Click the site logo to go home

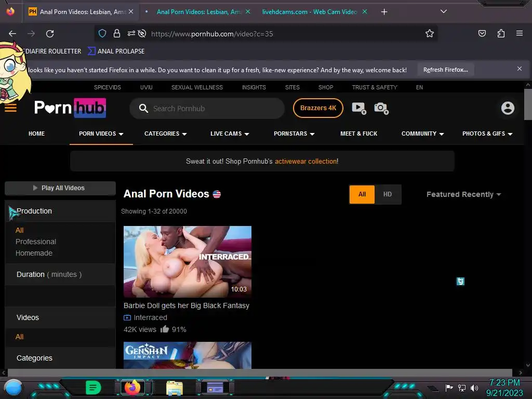pos(70,108)
